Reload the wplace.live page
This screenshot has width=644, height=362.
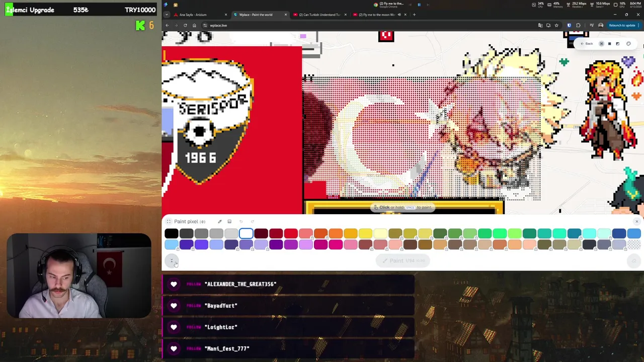point(185,25)
